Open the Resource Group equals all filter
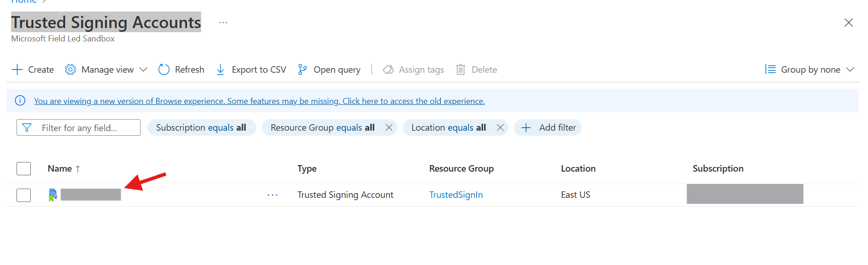The image size is (868, 265). [x=322, y=127]
